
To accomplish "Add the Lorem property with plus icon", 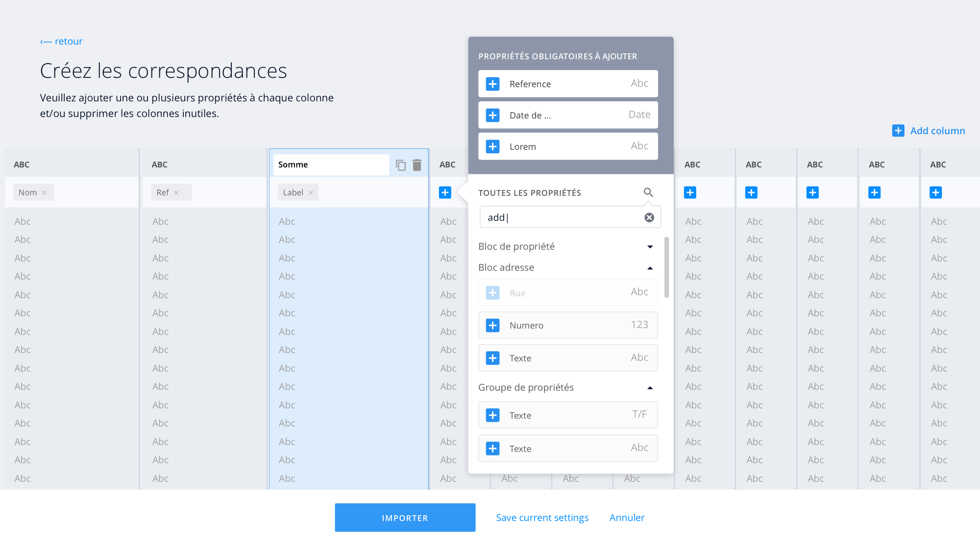I will click(492, 146).
